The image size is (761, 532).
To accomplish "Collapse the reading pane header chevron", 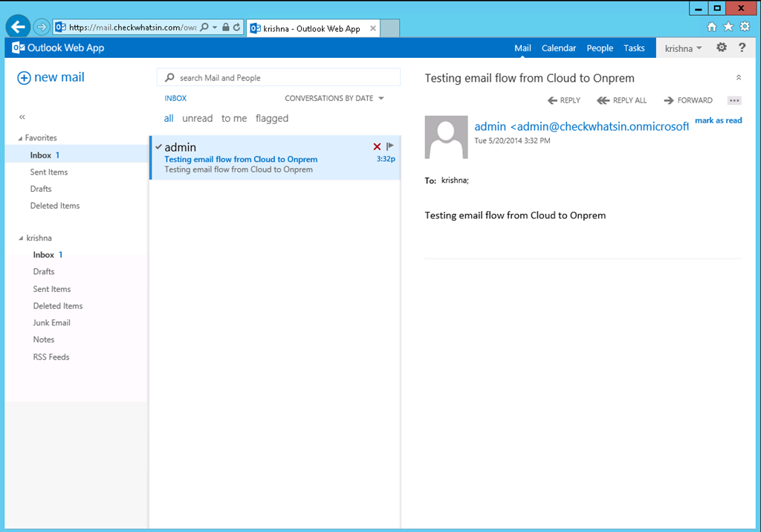I will coord(739,78).
